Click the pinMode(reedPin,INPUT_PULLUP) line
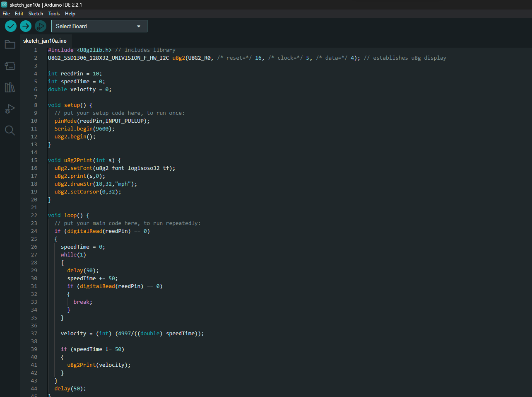This screenshot has width=532, height=397. (102, 121)
